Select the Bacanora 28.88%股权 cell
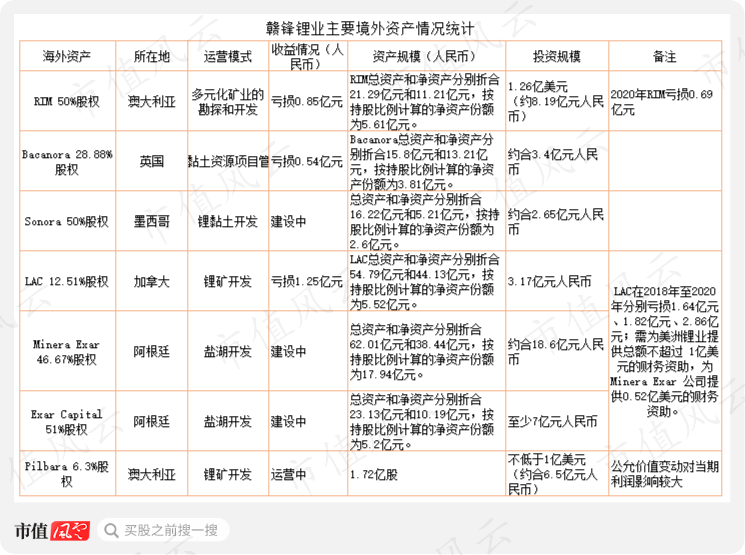745x555 pixels. [x=67, y=162]
